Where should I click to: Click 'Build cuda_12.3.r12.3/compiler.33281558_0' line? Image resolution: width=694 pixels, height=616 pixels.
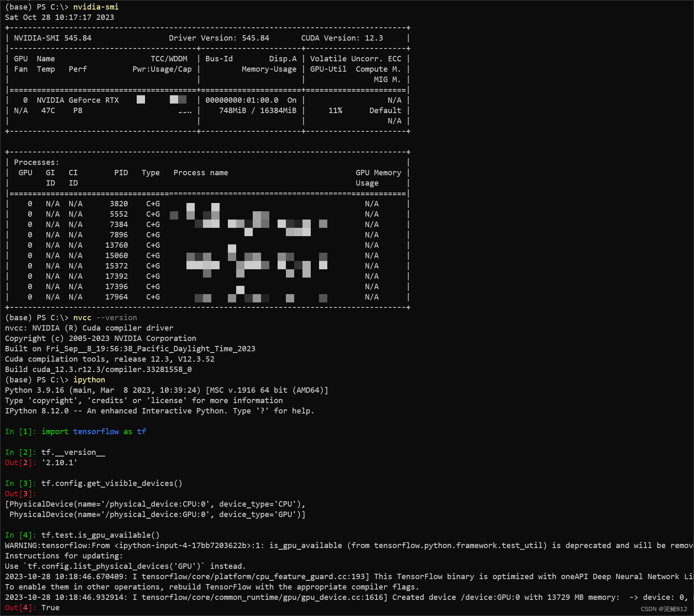point(98,370)
